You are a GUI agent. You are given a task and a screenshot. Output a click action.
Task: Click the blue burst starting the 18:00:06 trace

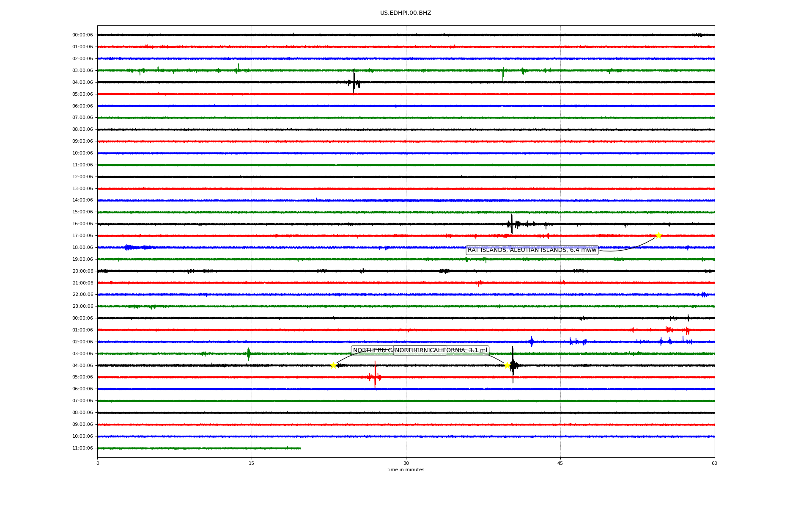tap(129, 247)
